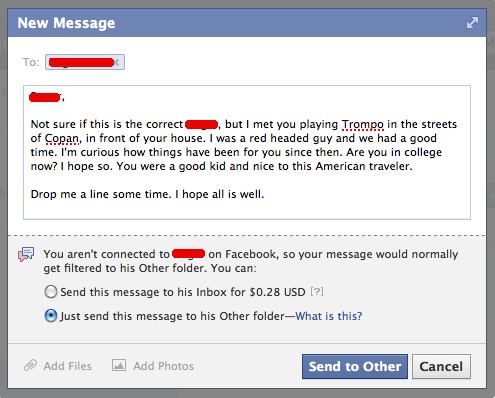Viewport: 495px width, 398px height.
Task: Cancel the new message
Action: 441,366
